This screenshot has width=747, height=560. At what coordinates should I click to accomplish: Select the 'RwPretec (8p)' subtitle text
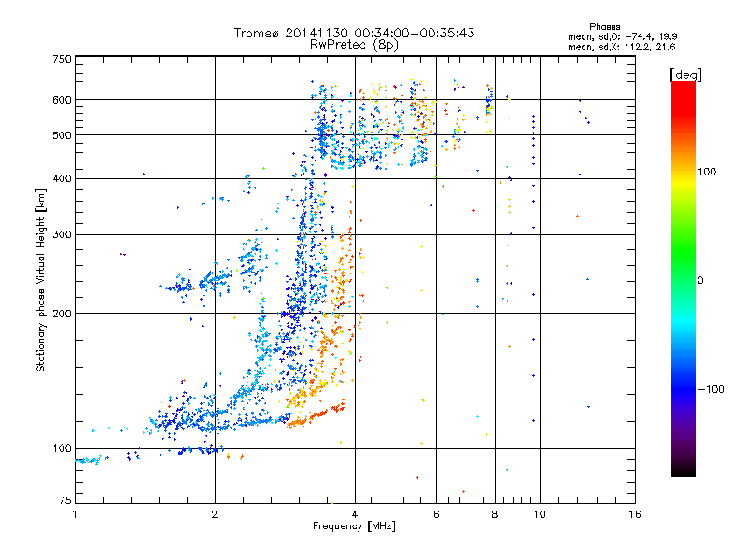click(x=354, y=45)
